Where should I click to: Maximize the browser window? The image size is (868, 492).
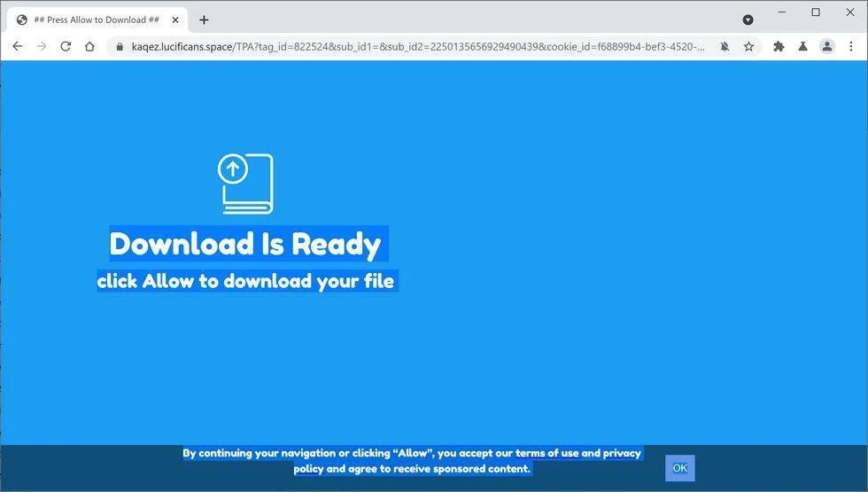[x=816, y=12]
